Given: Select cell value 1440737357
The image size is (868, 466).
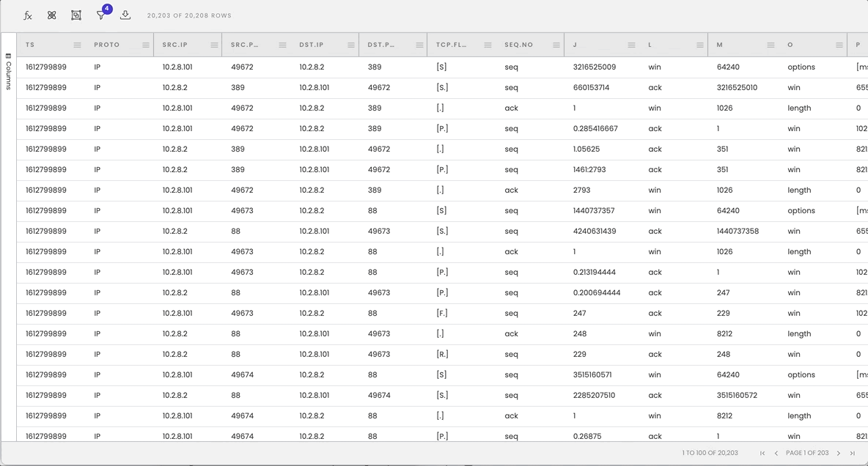Looking at the screenshot, I should (x=594, y=210).
